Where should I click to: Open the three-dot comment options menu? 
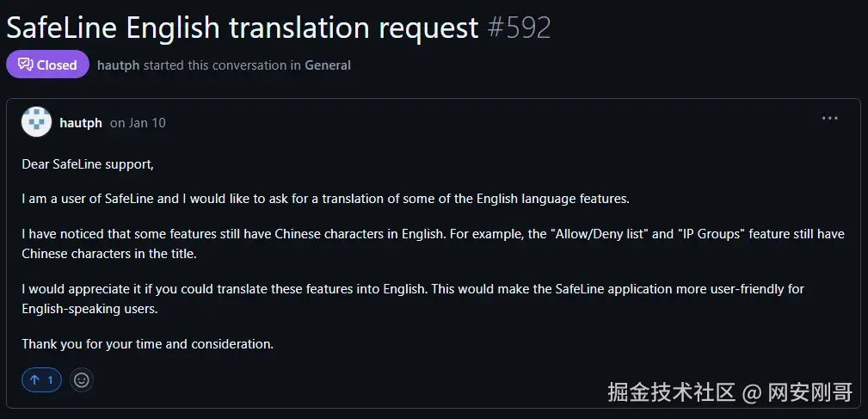pos(829,119)
